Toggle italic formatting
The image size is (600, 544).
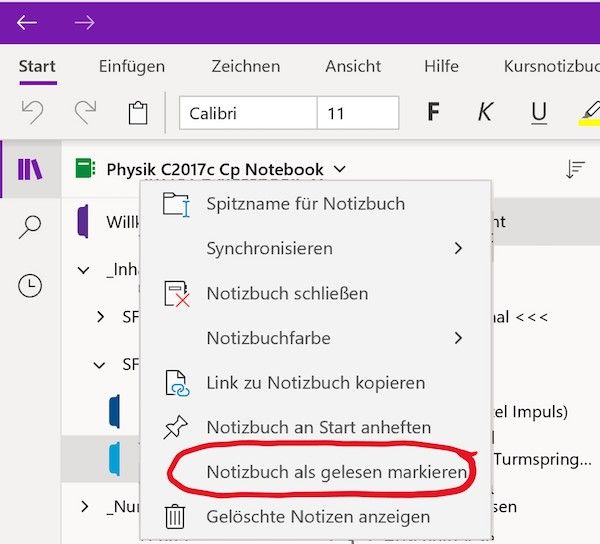485,112
